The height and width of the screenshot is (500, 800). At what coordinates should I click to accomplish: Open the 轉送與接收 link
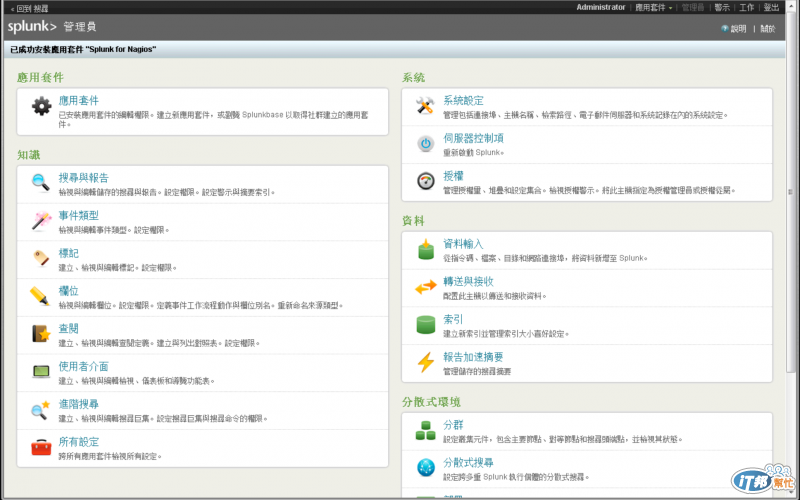(468, 282)
